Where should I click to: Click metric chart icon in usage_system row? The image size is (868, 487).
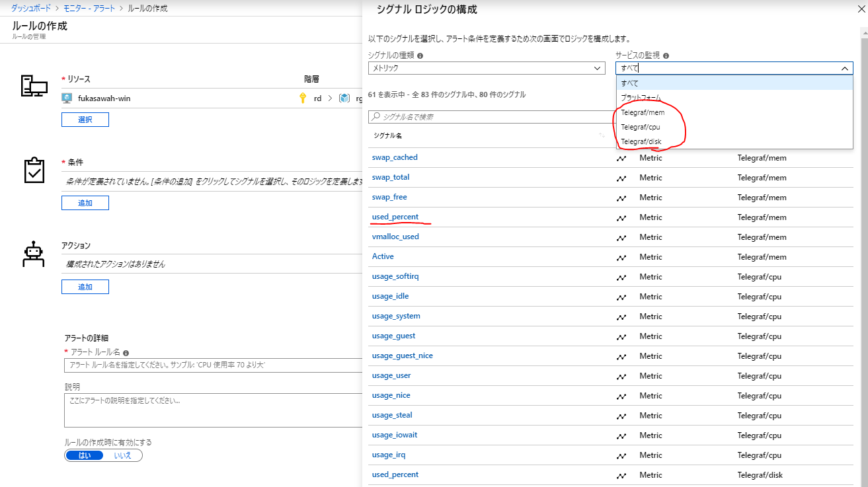[621, 317]
